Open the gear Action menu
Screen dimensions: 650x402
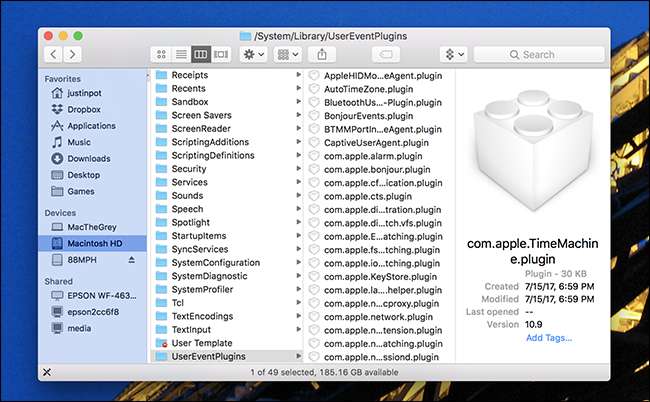coord(253,54)
